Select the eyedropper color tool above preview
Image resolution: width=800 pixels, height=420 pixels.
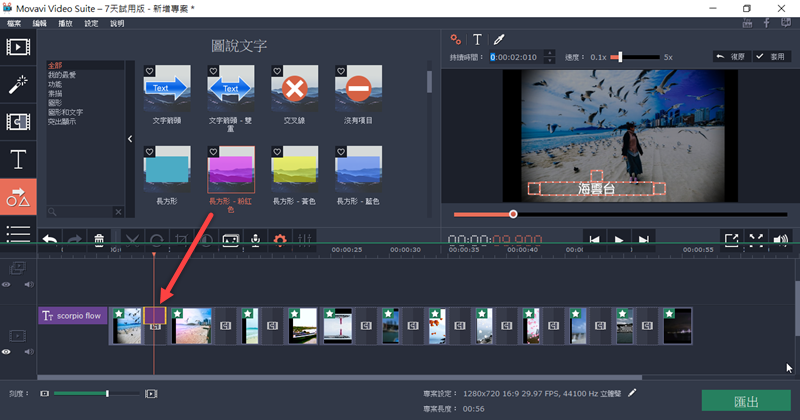(x=497, y=39)
